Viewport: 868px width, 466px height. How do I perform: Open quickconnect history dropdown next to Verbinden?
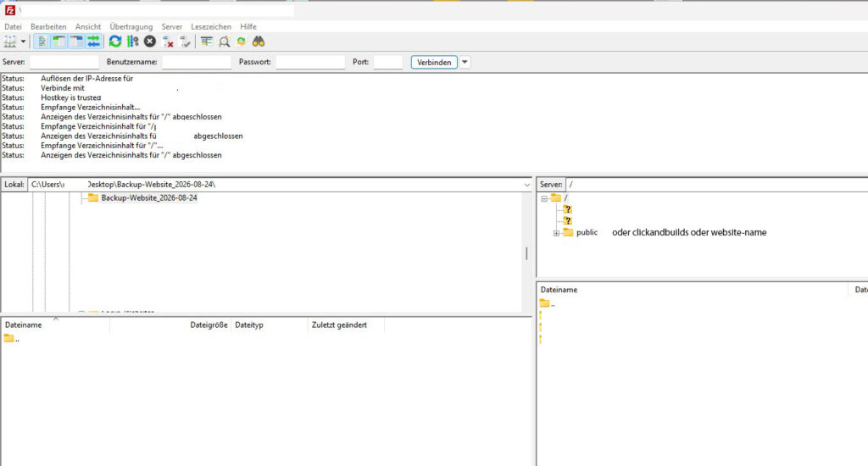[x=465, y=62]
